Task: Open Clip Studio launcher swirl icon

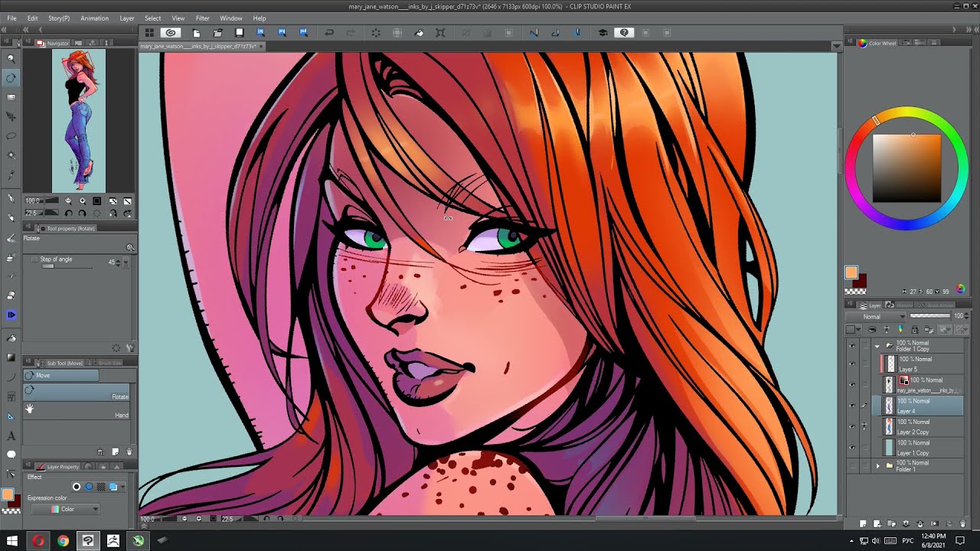Action: click(x=171, y=33)
